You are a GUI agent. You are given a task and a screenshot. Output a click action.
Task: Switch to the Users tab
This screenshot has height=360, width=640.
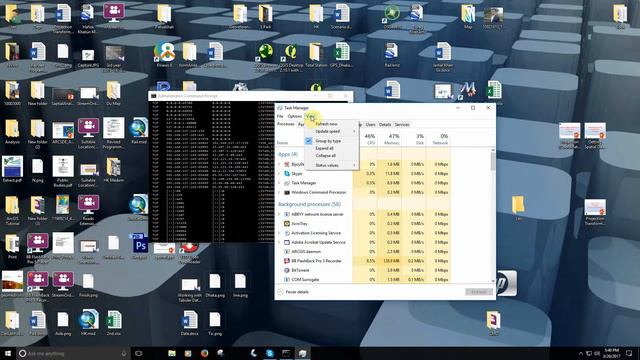pyautogui.click(x=370, y=124)
